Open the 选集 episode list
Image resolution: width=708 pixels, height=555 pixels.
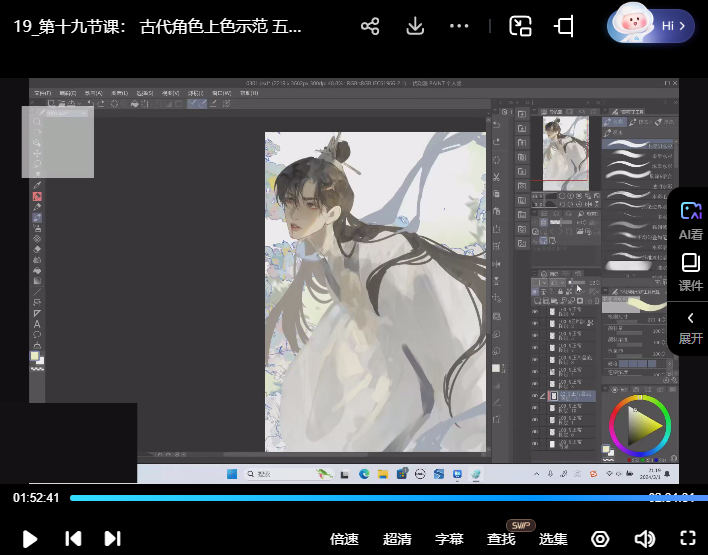[x=553, y=539]
